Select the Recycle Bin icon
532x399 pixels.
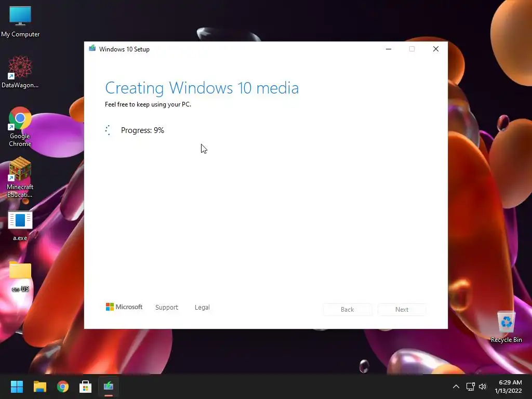point(506,327)
